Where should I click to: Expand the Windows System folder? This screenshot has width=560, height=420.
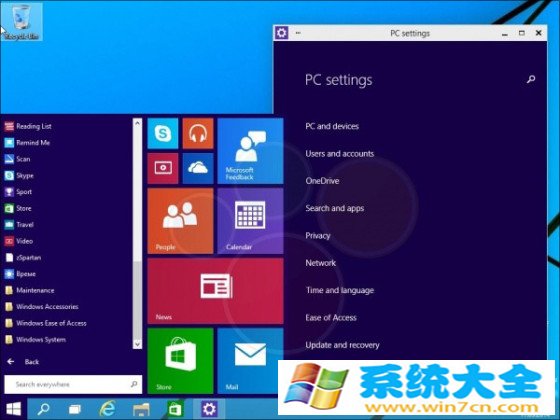35,340
